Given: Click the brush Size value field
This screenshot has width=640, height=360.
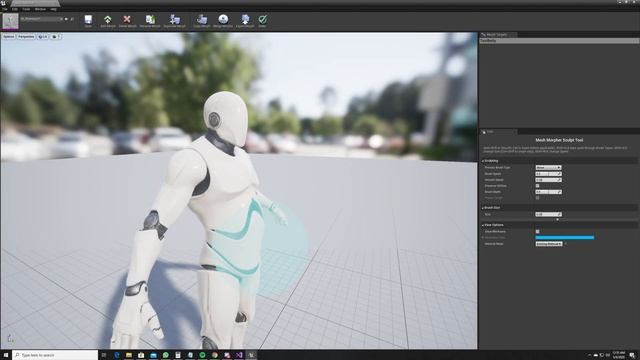Looking at the screenshot, I should click(x=548, y=214).
